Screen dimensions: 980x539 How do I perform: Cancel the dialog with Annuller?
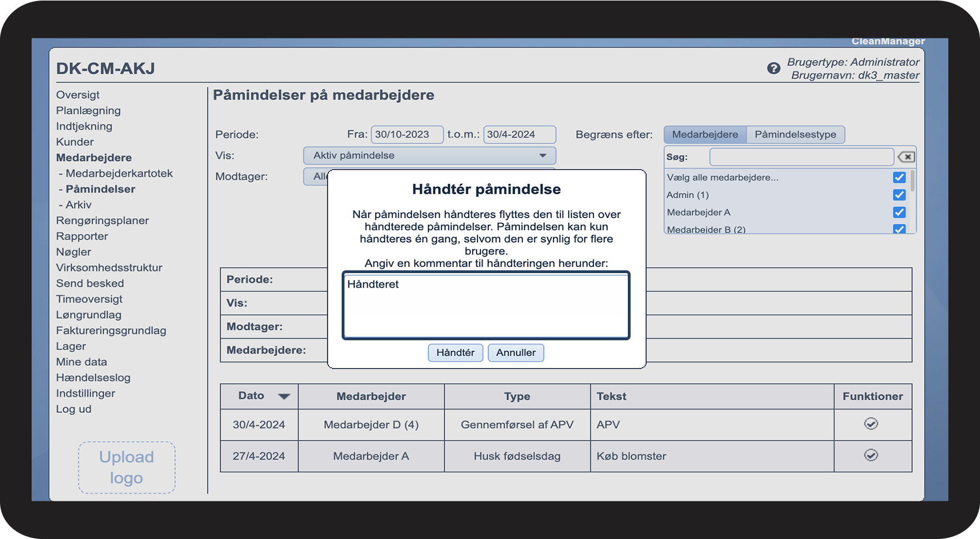515,352
